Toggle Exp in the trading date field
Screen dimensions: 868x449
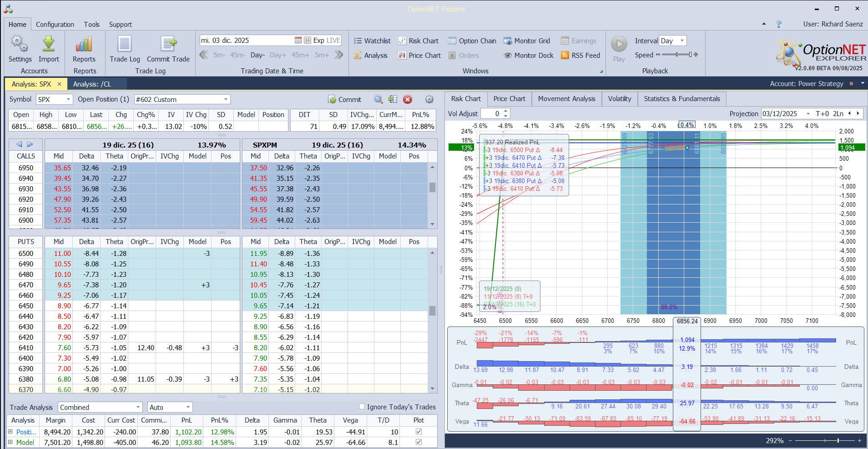tap(319, 41)
